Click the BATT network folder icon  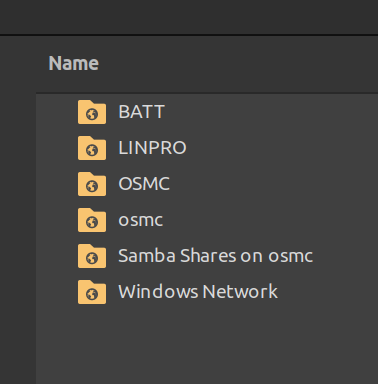[92, 112]
